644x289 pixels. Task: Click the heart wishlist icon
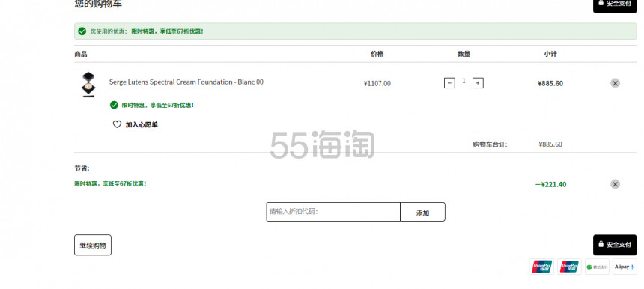pos(117,124)
